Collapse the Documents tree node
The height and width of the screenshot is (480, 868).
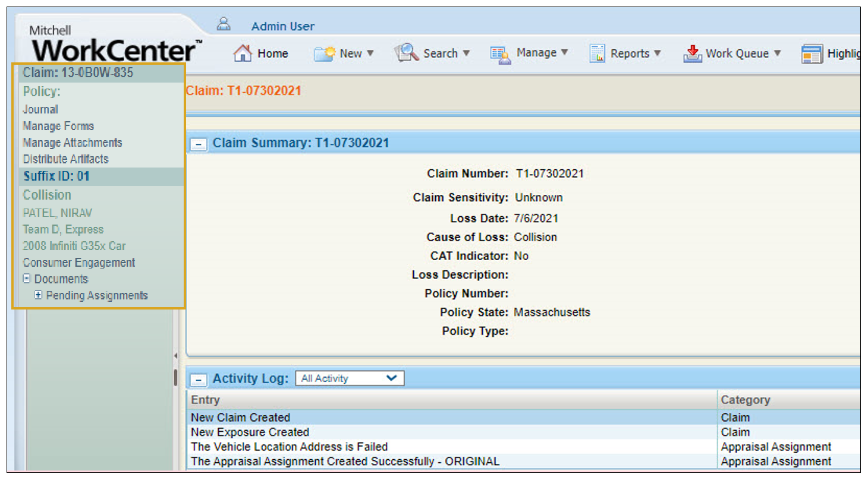[x=26, y=279]
